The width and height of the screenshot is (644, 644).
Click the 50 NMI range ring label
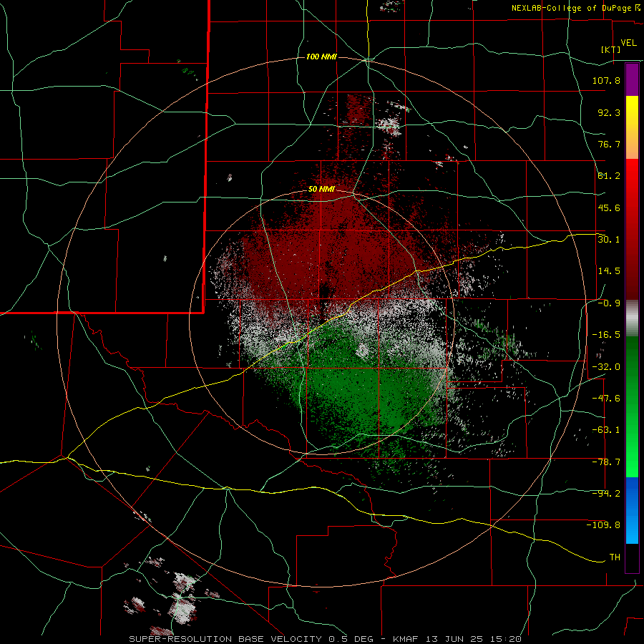pyautogui.click(x=321, y=189)
